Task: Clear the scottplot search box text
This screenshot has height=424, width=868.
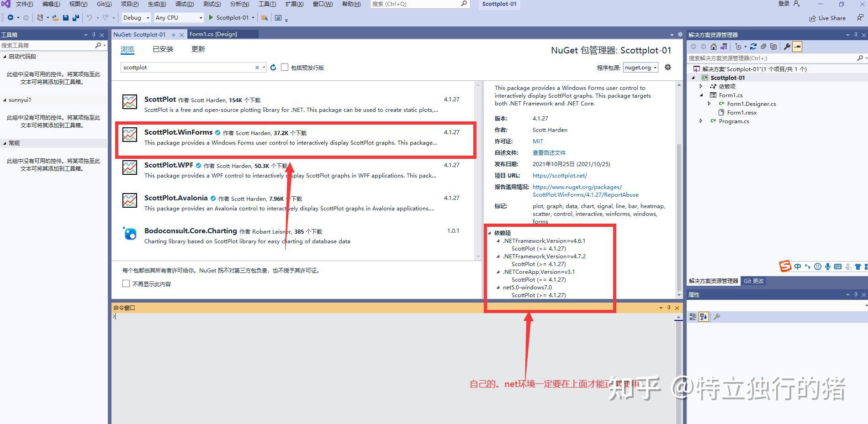Action: pos(257,67)
